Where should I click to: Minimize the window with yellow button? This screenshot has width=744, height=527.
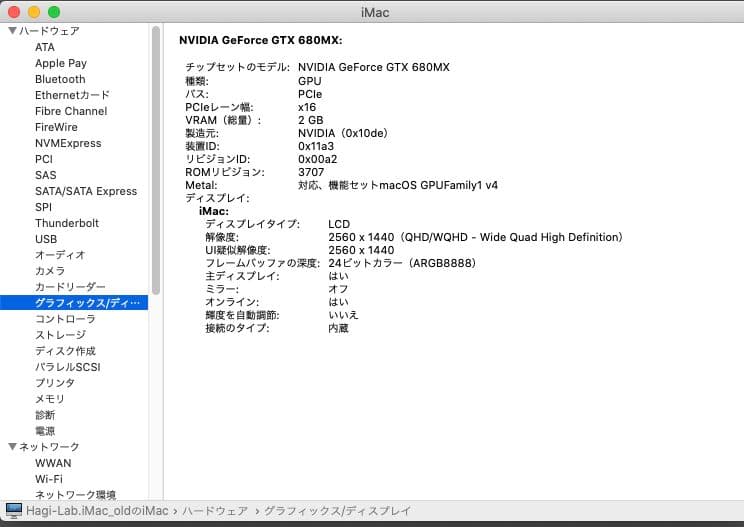[x=34, y=12]
